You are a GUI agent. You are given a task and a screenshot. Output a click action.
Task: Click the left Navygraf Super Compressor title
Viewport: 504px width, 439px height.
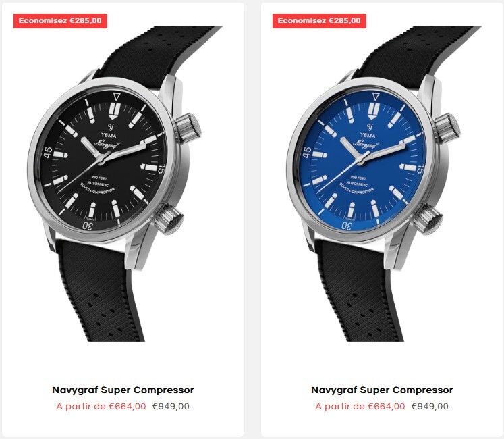pos(123,390)
